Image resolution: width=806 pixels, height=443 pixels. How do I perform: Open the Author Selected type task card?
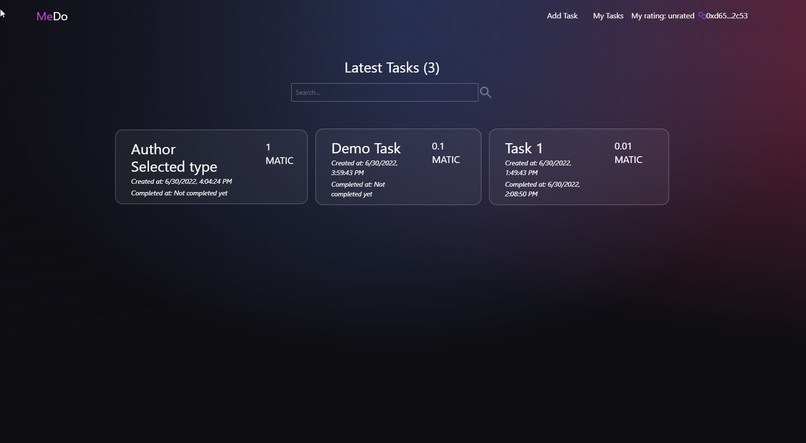click(211, 167)
